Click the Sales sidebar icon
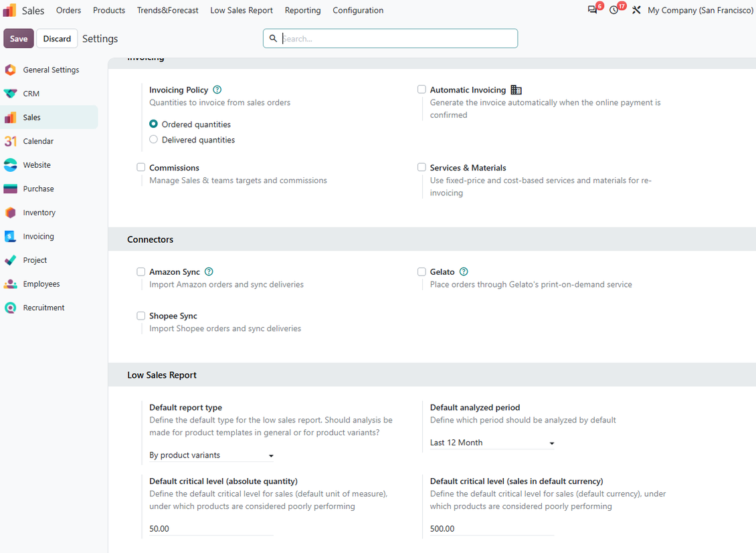 [10, 118]
